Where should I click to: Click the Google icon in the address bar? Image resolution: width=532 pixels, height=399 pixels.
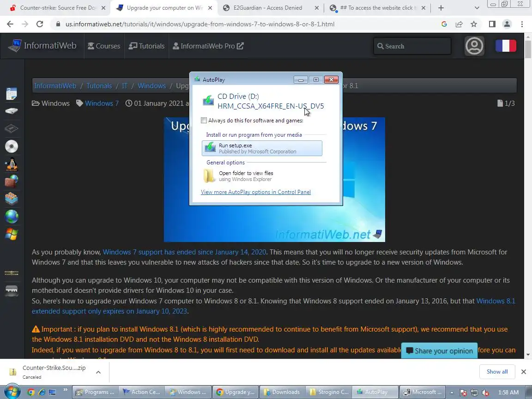444,24
